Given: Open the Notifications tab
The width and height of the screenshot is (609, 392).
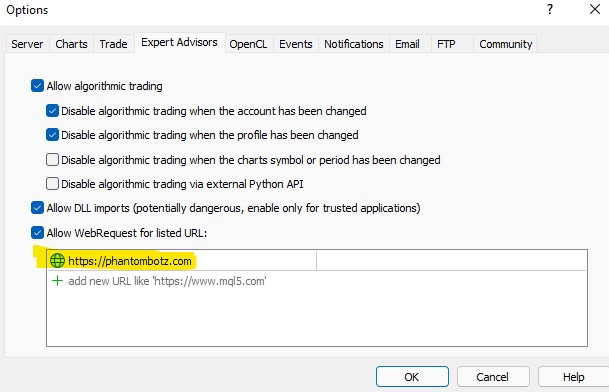Looking at the screenshot, I should tap(353, 44).
